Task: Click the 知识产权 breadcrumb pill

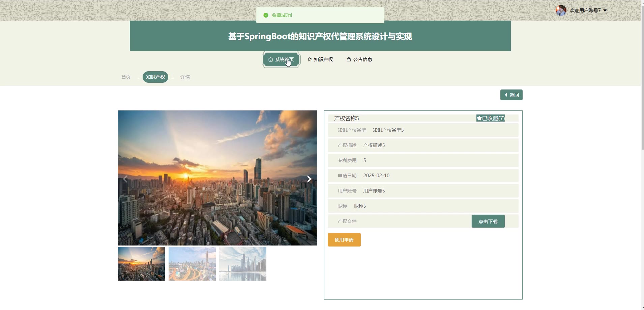Action: [x=155, y=77]
